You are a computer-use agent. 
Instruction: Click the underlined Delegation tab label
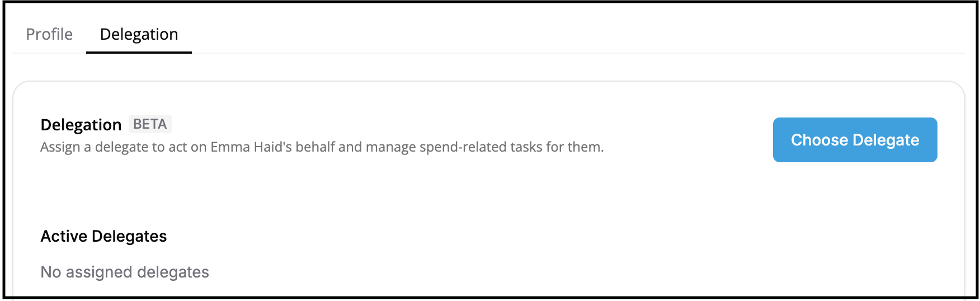139,35
